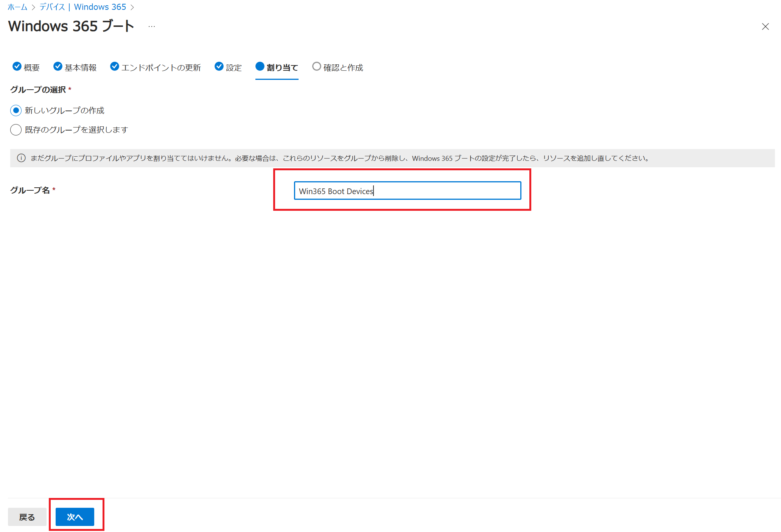Click the グループ名 text field
781x532 pixels.
(x=407, y=191)
